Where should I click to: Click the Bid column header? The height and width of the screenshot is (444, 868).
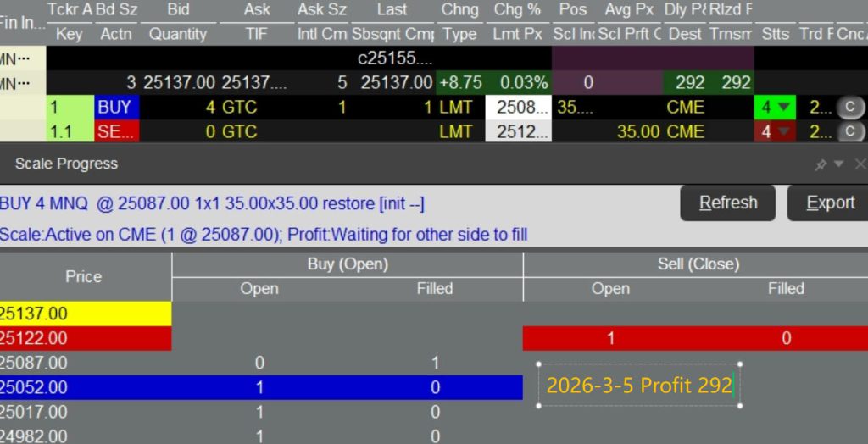coord(178,9)
